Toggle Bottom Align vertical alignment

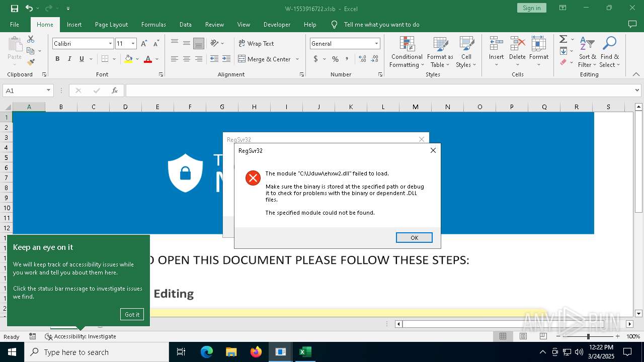tap(199, 43)
